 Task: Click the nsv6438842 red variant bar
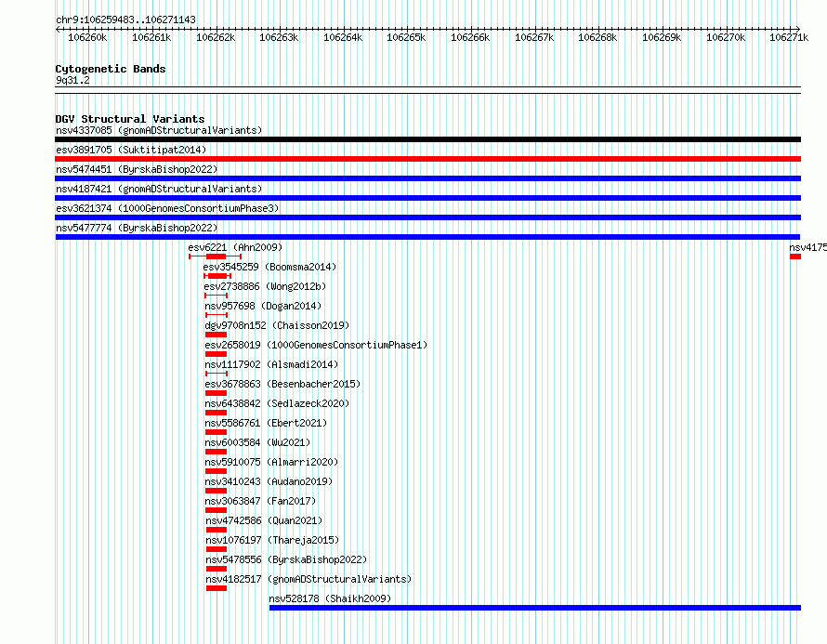(x=217, y=413)
